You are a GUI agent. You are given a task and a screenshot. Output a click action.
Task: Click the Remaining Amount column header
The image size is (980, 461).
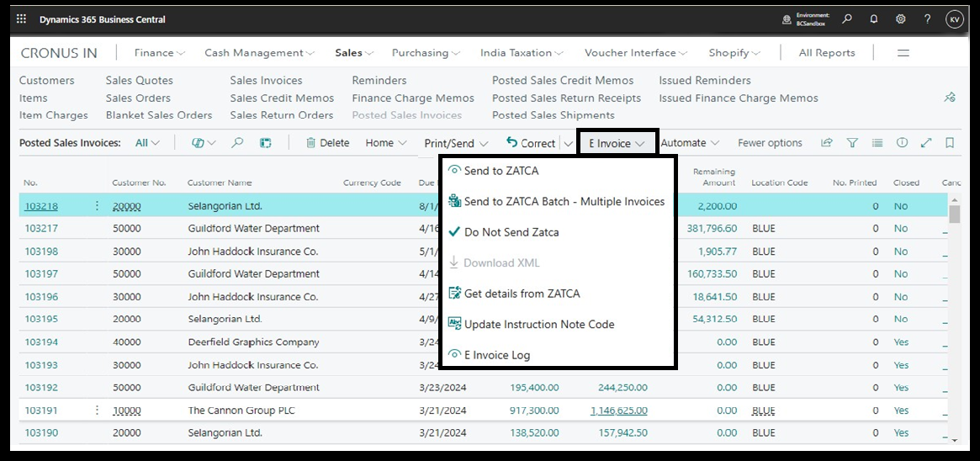(713, 177)
